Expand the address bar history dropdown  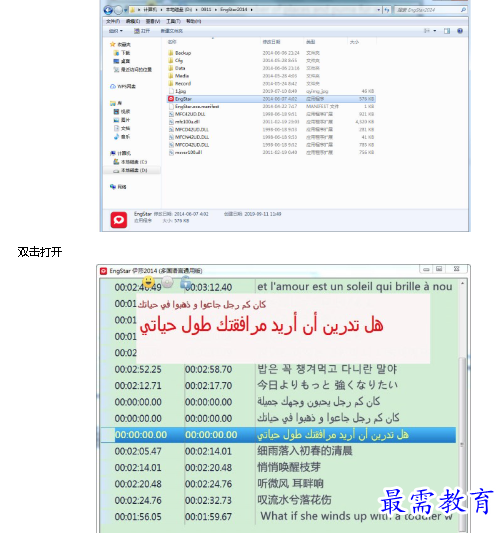[378, 10]
